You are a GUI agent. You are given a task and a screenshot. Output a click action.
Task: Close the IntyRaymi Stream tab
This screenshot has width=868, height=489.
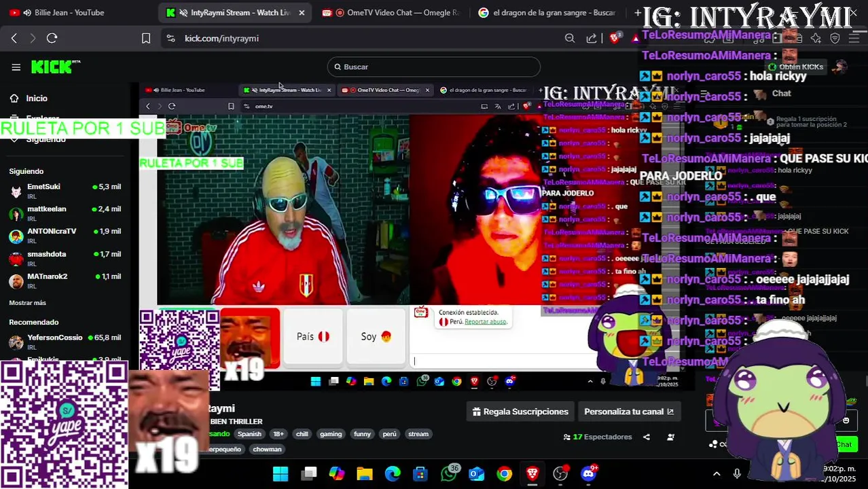(302, 12)
